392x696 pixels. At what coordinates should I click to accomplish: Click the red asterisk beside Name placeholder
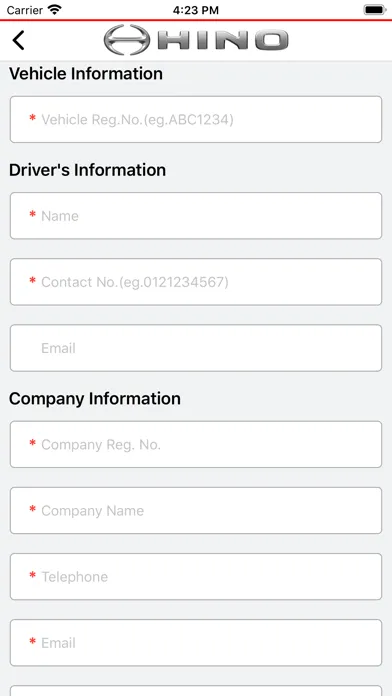click(x=32, y=215)
